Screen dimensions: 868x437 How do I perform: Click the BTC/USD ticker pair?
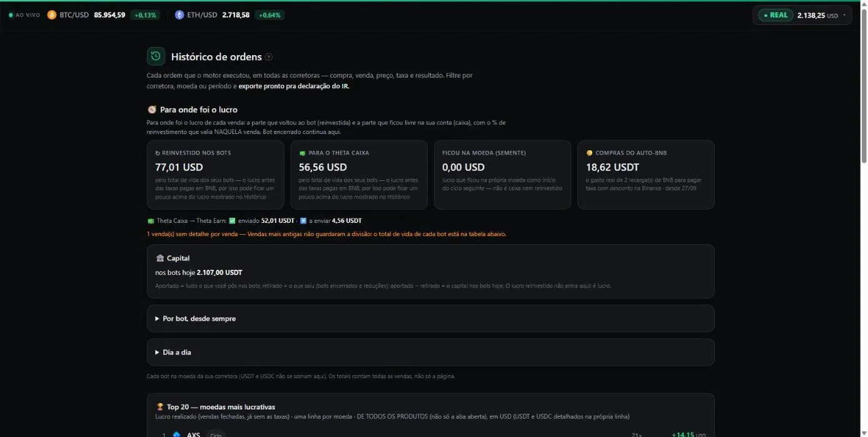pos(74,15)
